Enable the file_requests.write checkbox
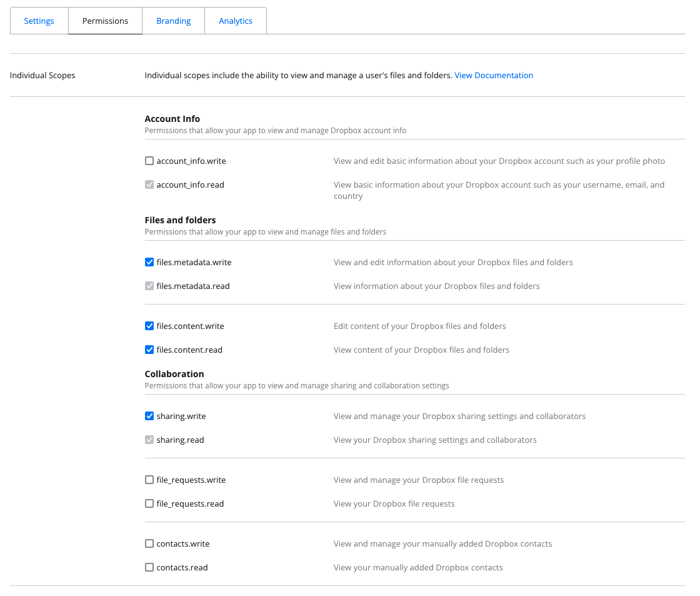Image resolution: width=700 pixels, height=596 pixels. tap(149, 480)
